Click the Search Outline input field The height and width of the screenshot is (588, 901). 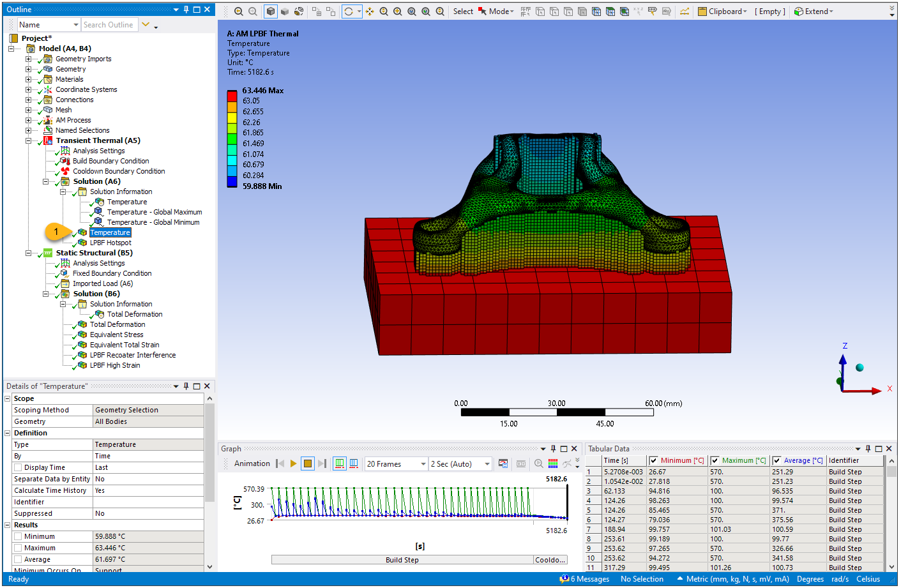click(109, 25)
